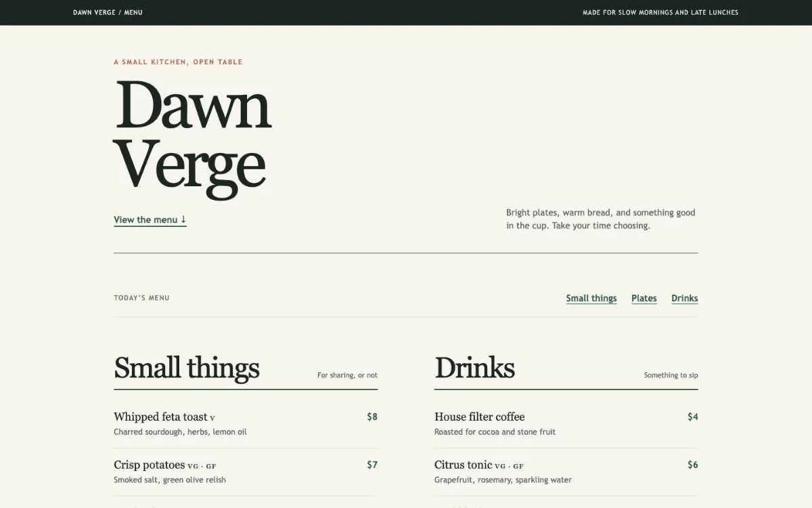Select the 'Whipped feta toast' item name
Screen dimensions: 812x508
coord(160,417)
